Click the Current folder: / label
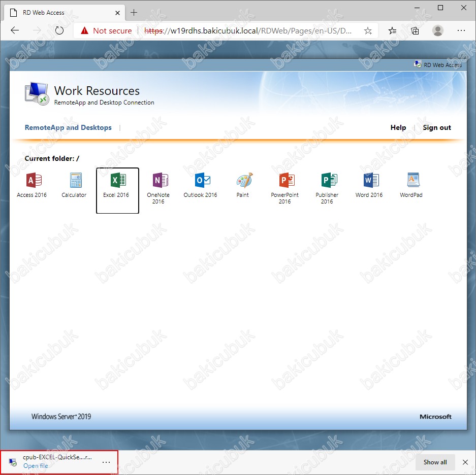 tap(52, 158)
